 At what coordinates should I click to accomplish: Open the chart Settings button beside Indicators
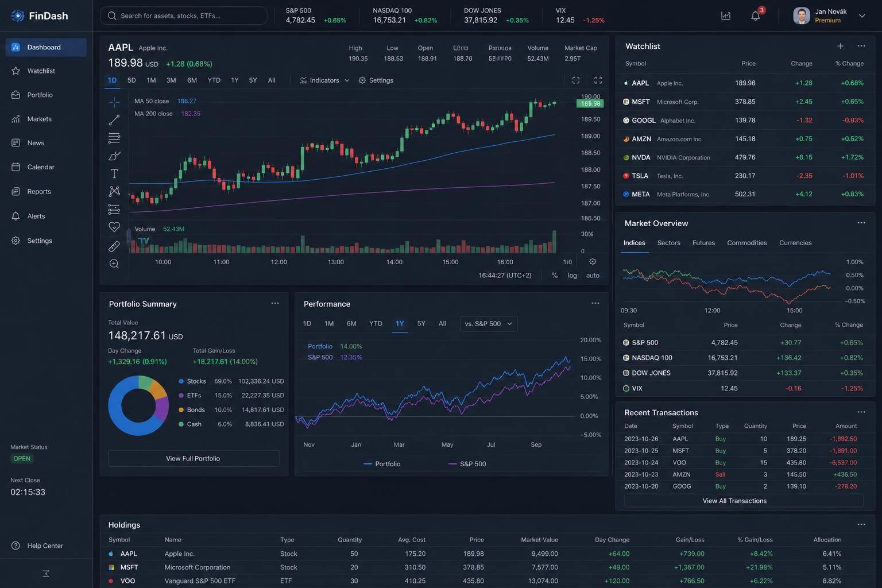point(376,80)
